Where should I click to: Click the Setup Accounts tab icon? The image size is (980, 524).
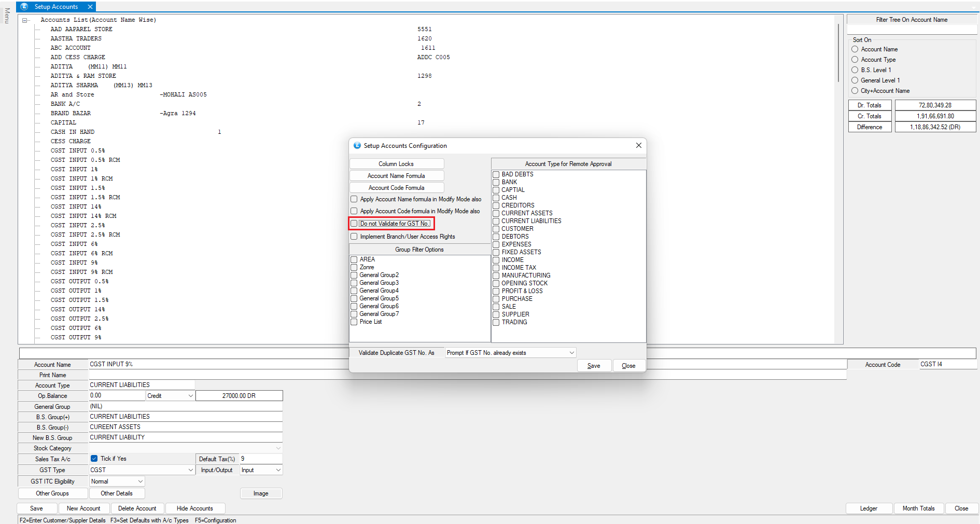click(24, 7)
